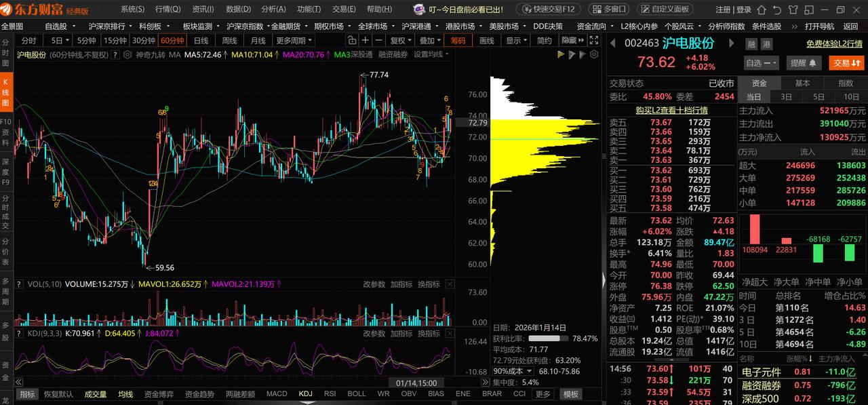
Task: Click the lock icon on the chart toolbar
Action: click(x=352, y=40)
